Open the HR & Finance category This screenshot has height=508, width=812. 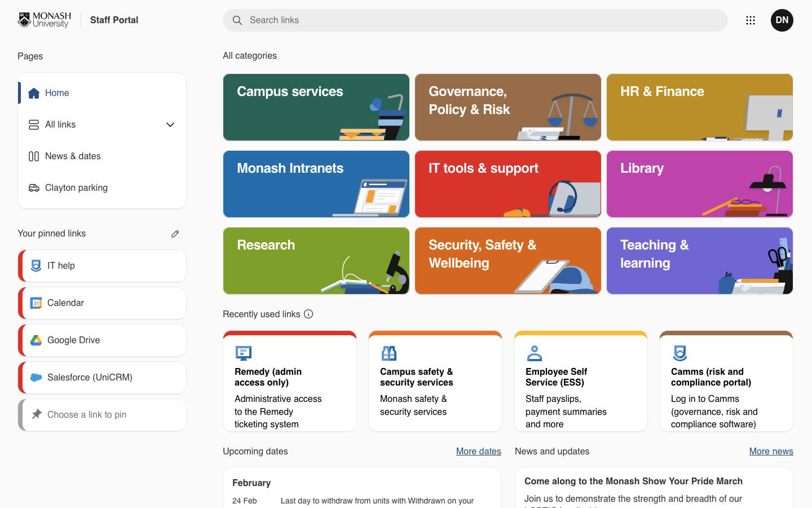pos(700,107)
